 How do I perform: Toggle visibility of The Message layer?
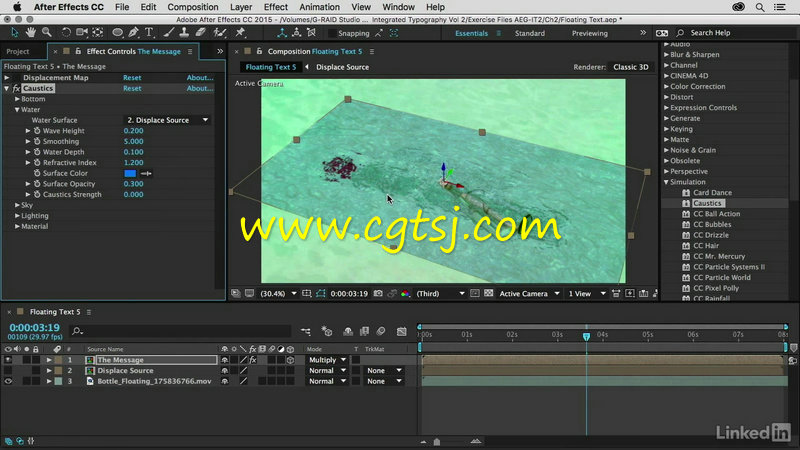point(8,360)
